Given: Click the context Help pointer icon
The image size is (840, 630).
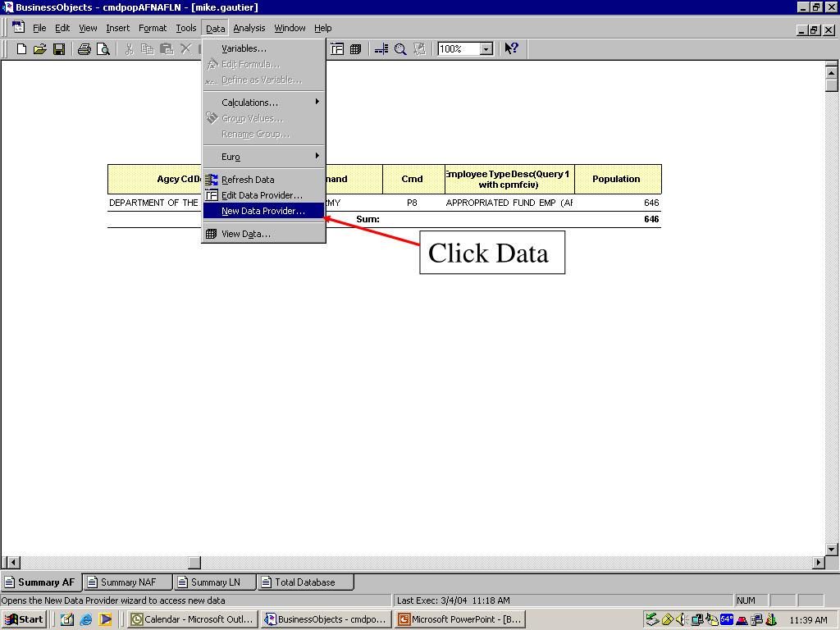Looking at the screenshot, I should click(x=512, y=49).
